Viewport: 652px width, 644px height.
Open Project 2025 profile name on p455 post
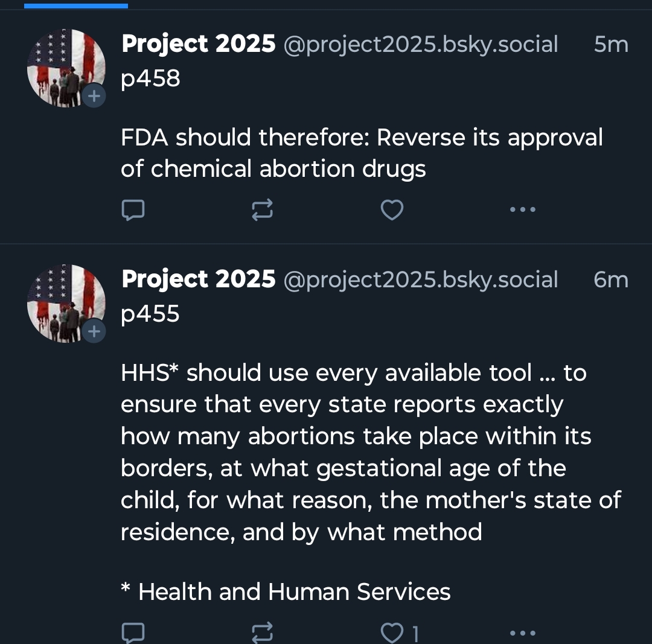tap(199, 279)
